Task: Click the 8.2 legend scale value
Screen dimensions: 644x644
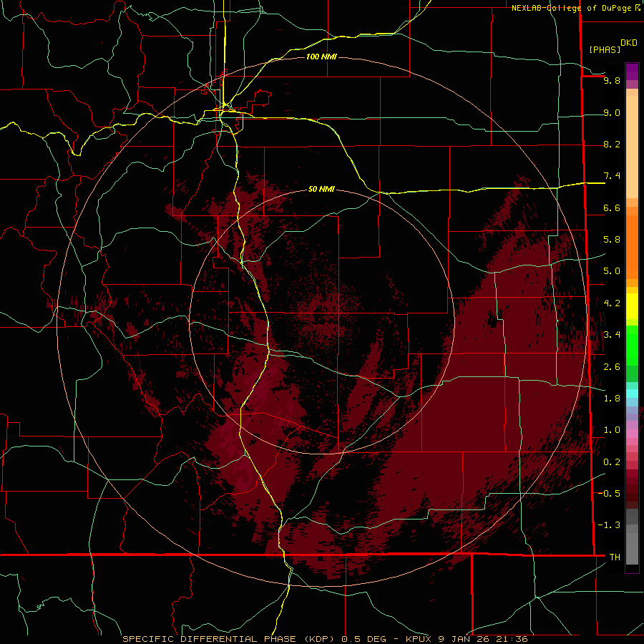Action: (x=612, y=144)
